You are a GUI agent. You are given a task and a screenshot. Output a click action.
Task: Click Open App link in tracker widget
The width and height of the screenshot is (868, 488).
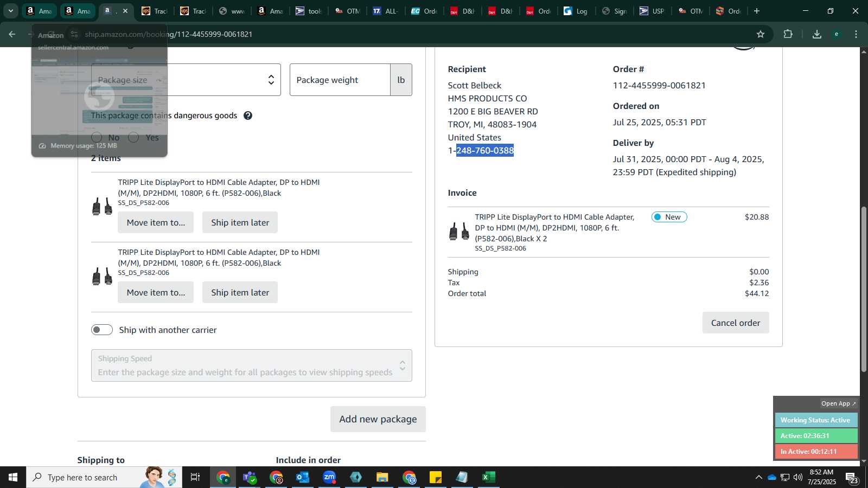tap(838, 403)
